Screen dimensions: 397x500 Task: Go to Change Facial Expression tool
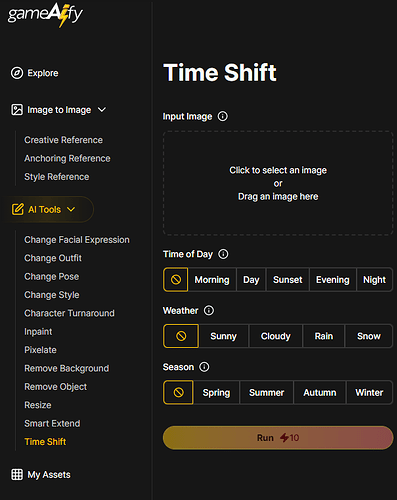[77, 240]
